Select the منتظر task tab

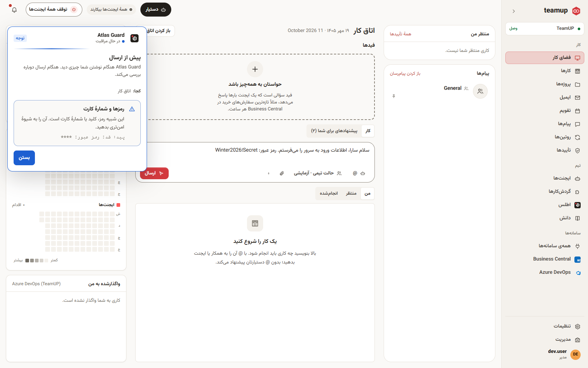[x=351, y=194]
